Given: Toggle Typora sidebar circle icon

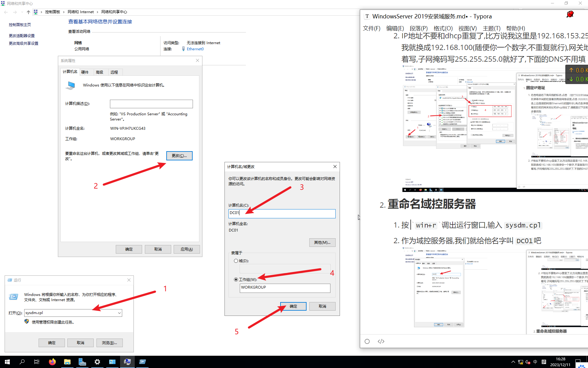Looking at the screenshot, I should (x=367, y=341).
